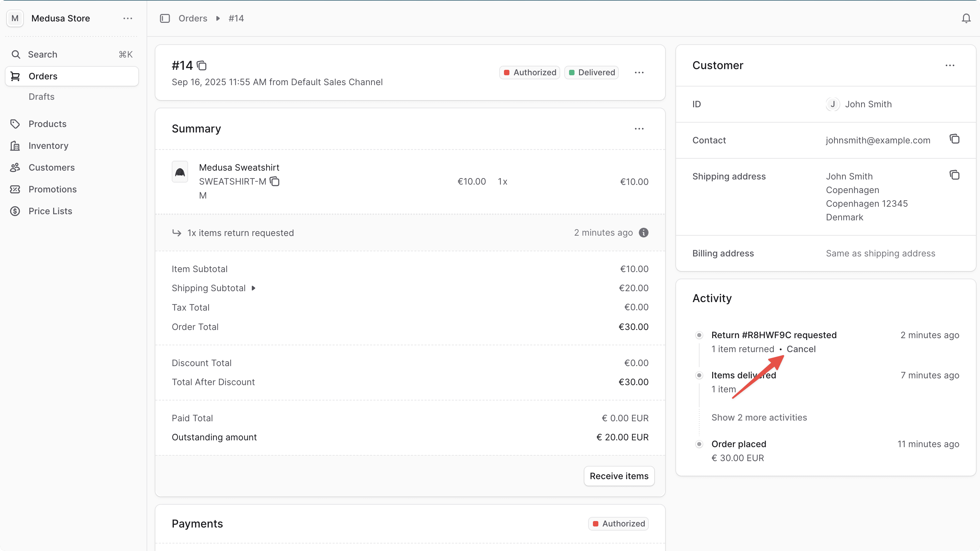980x551 pixels.
Task: Cancel return #R8HWF9C via the Cancel link
Action: click(801, 349)
